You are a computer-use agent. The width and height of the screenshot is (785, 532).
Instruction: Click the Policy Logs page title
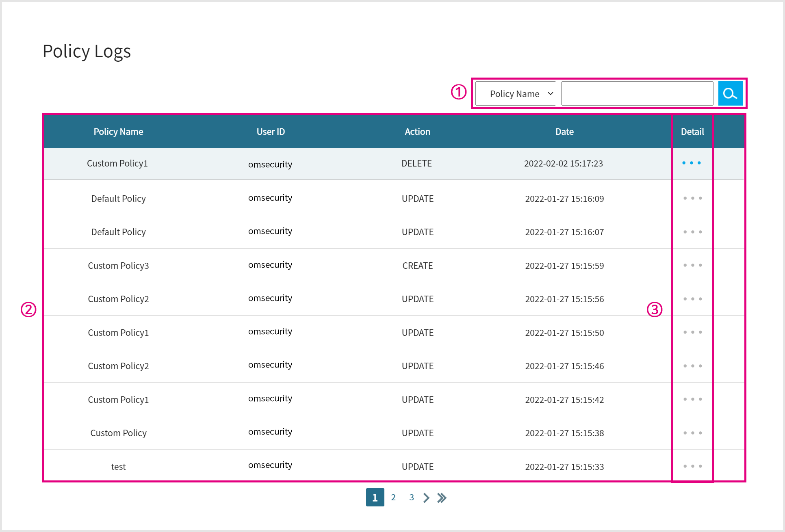click(x=87, y=52)
